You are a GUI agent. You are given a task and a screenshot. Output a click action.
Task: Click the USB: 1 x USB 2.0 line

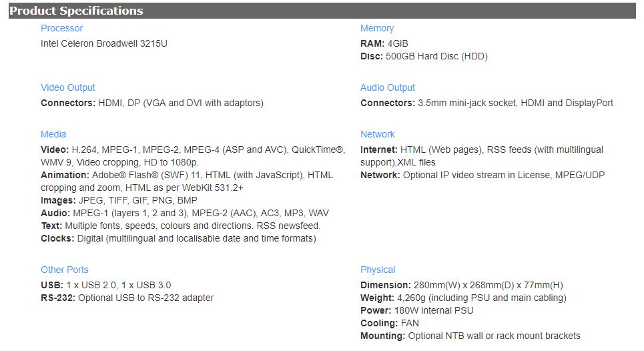click(106, 286)
